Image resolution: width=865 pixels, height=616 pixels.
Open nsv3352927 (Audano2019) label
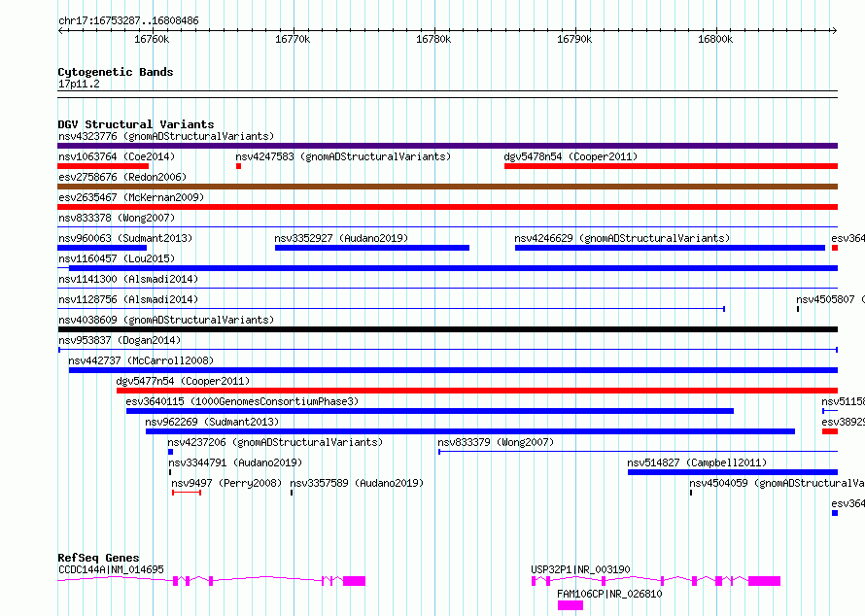[x=341, y=238]
